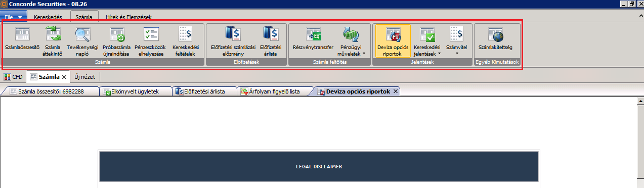Click the Concorde Securities app icon
Image resolution: width=644 pixels, height=188 pixels.
click(4, 4)
